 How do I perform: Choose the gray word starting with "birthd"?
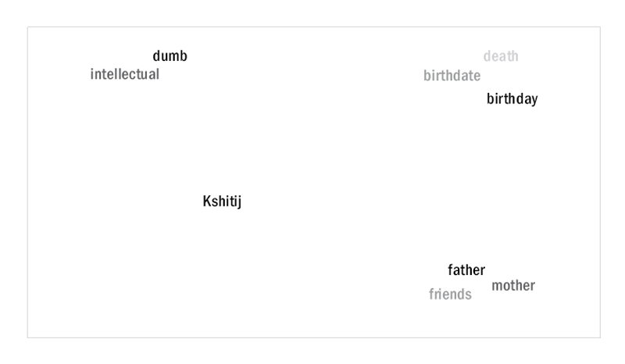452,75
